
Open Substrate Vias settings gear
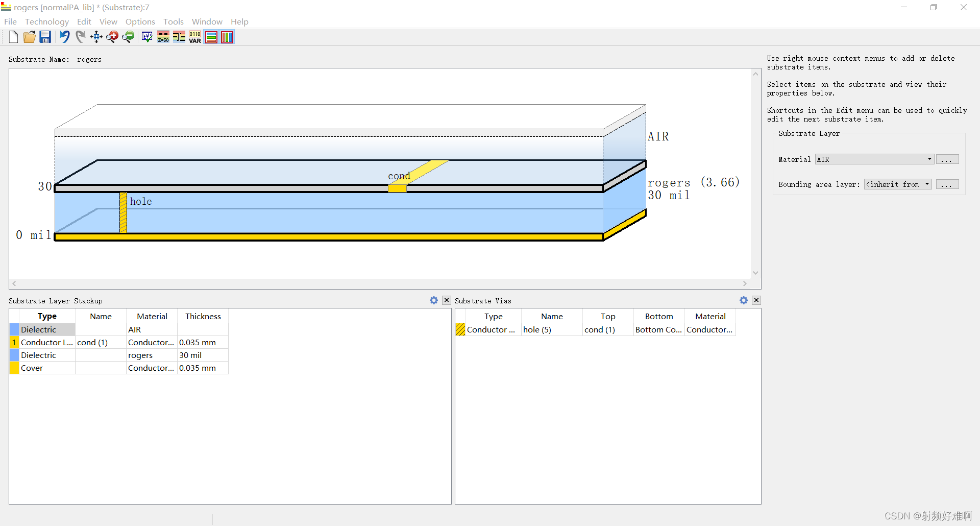(744, 300)
